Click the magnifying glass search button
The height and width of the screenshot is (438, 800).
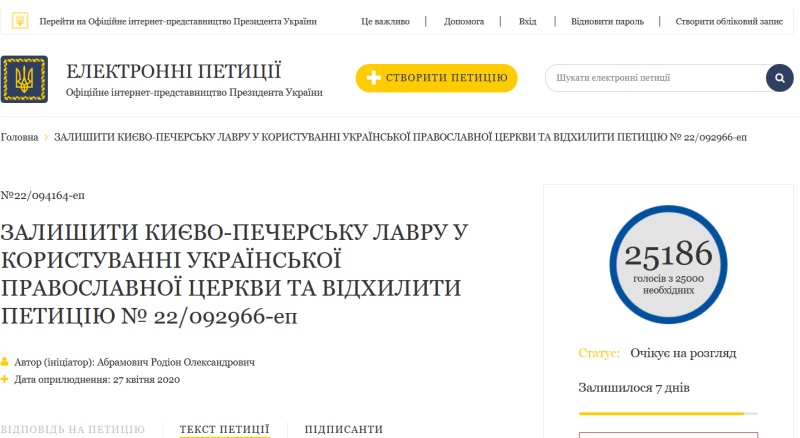(779, 78)
